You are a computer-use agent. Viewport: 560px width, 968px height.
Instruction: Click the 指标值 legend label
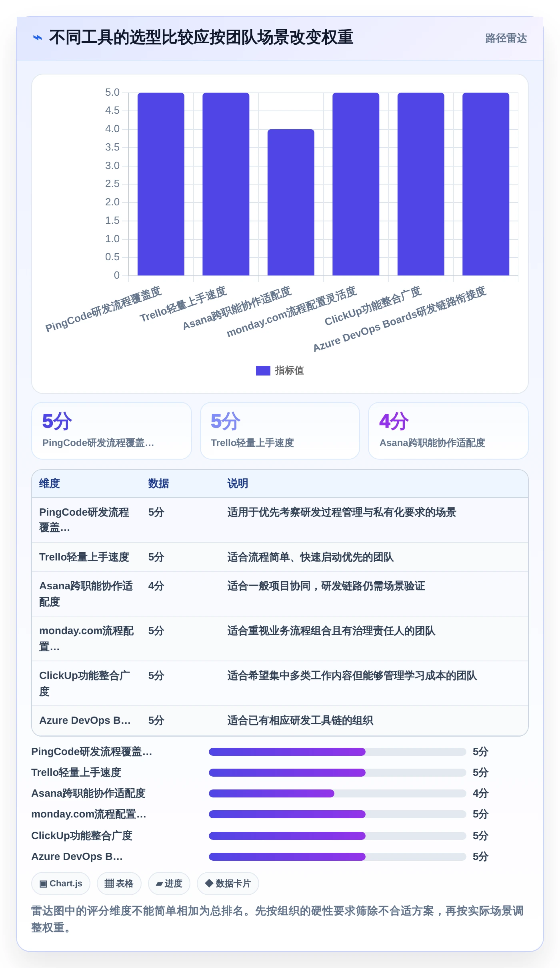289,371
